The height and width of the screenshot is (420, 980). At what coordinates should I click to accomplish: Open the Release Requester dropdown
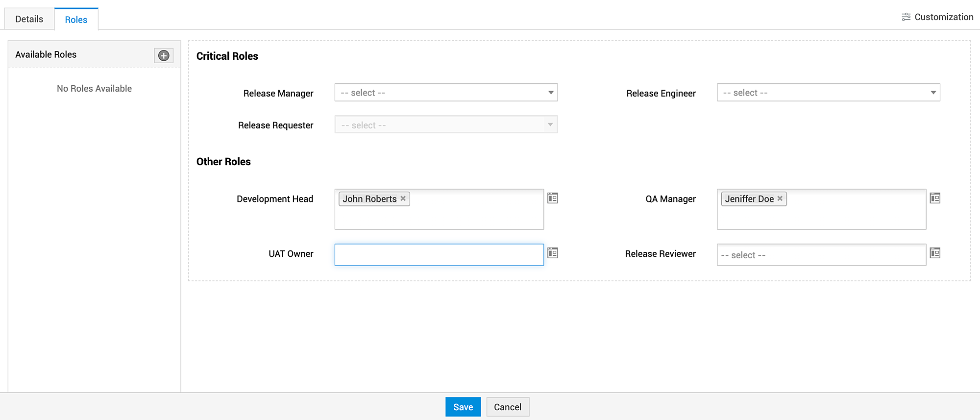coord(446,125)
